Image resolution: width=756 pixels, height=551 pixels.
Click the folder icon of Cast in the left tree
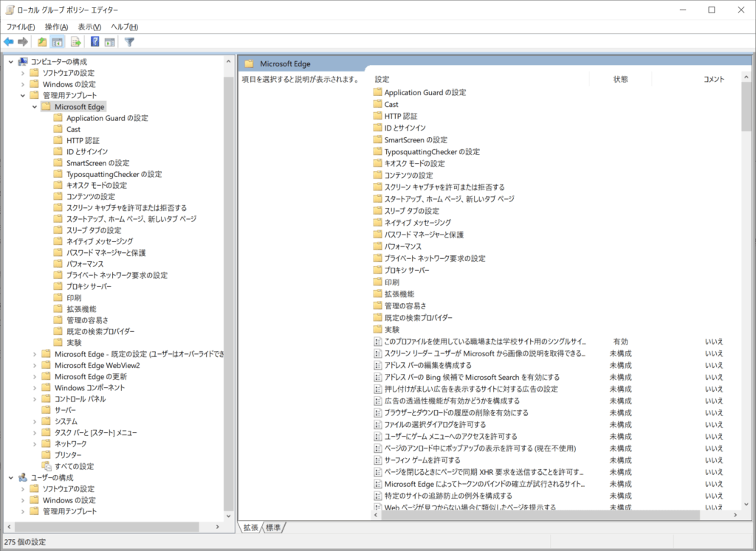tap(58, 128)
